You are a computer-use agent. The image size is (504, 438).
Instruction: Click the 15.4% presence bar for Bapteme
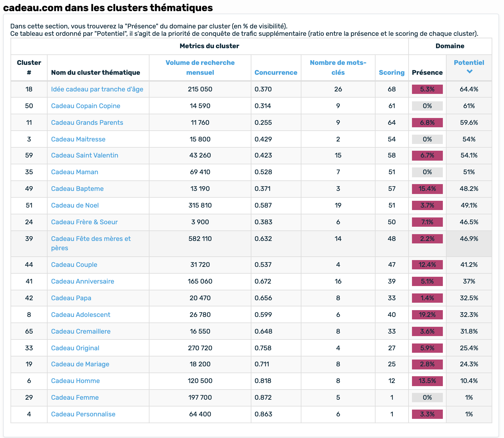click(x=427, y=189)
